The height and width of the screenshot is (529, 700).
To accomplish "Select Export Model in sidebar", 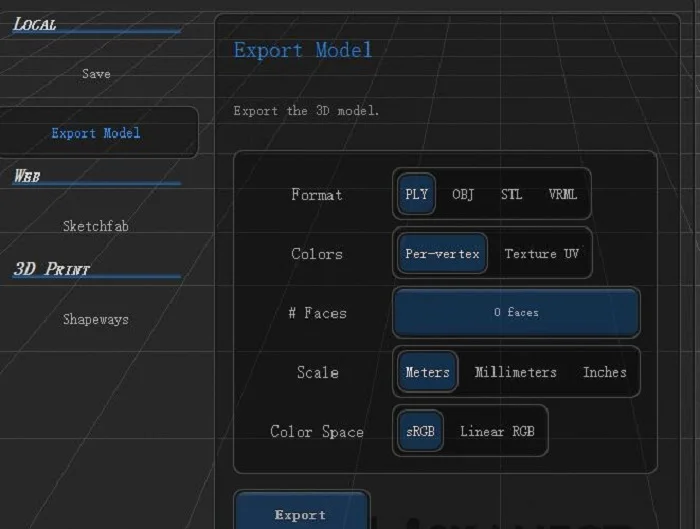I will click(96, 133).
